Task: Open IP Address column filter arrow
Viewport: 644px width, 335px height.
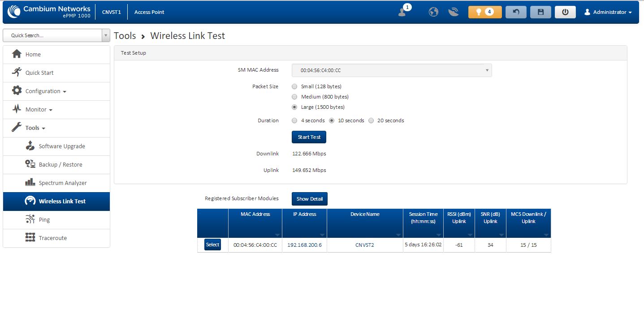Action: click(322, 235)
